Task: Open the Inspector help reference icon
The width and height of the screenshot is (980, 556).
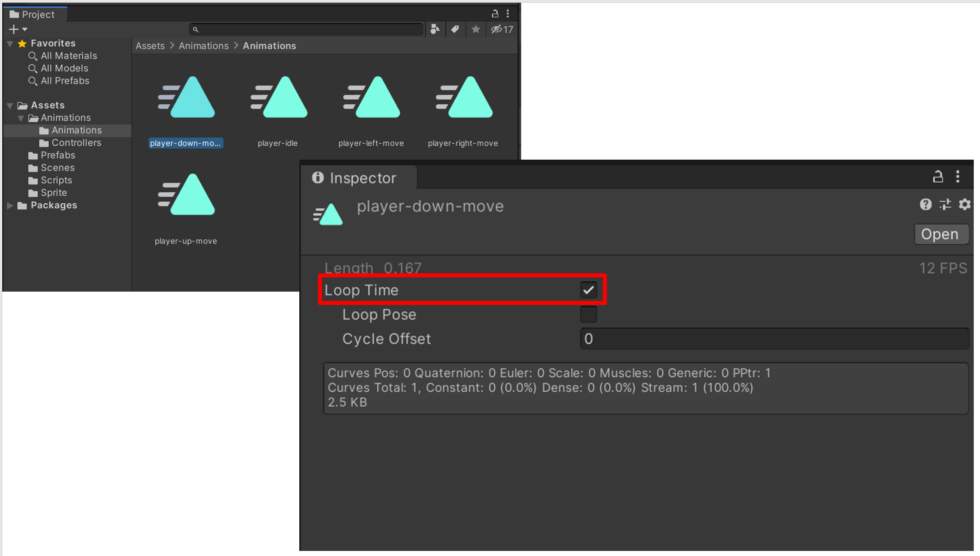Action: (x=925, y=204)
